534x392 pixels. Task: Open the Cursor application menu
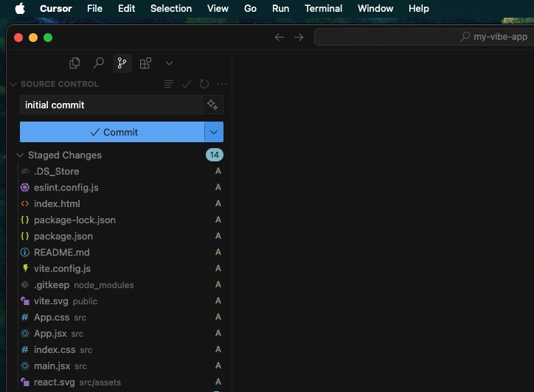(x=56, y=9)
